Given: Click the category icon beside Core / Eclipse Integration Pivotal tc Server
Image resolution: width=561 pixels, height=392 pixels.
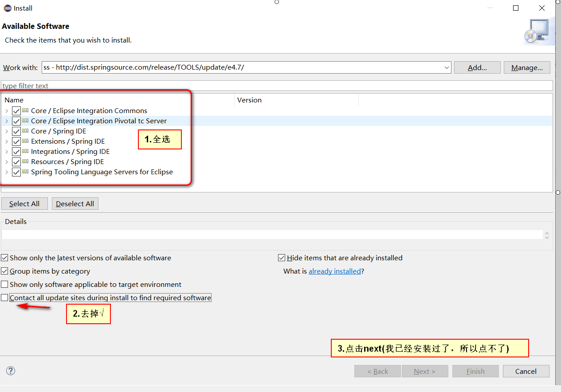Looking at the screenshot, I should tap(25, 121).
